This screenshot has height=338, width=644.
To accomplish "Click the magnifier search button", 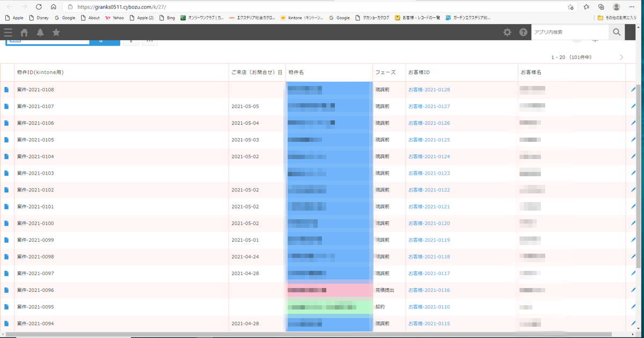I will coord(617,32).
